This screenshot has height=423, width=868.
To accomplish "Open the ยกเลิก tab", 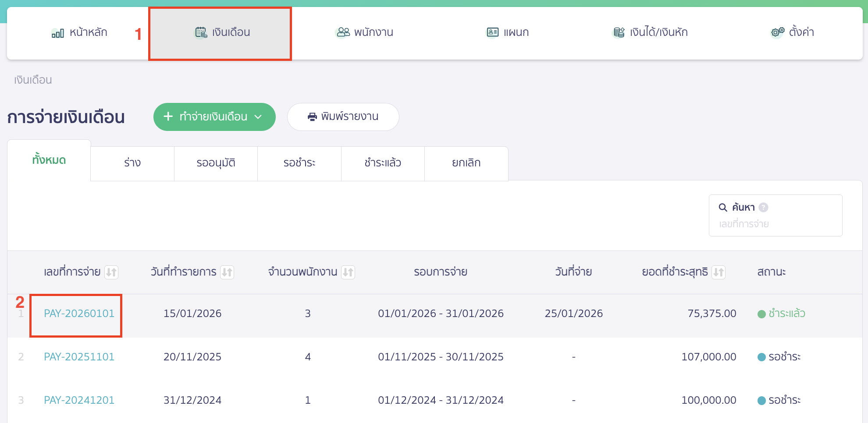I will [466, 163].
